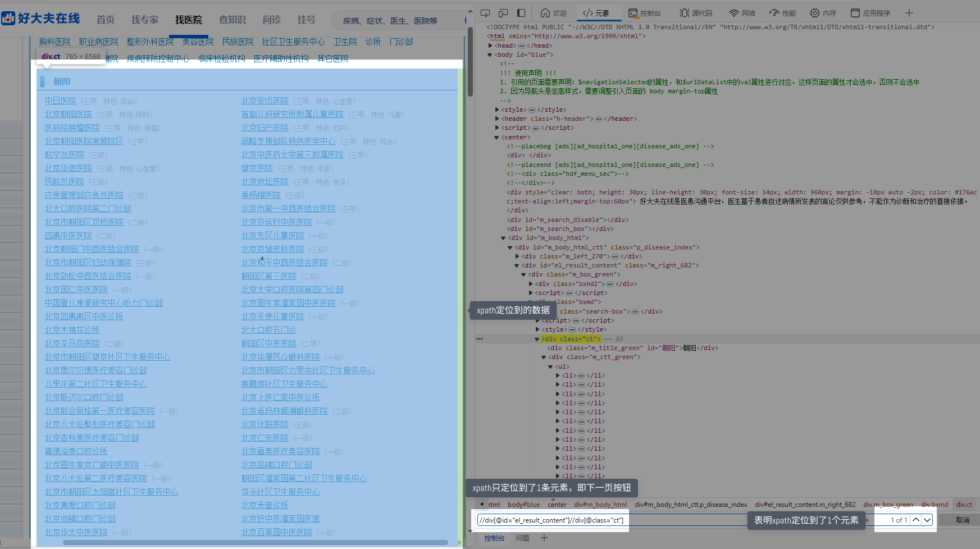Viewport: 980px width, 549px height.
Task: Open 疾病预防控制中心 category link
Action: [158, 58]
